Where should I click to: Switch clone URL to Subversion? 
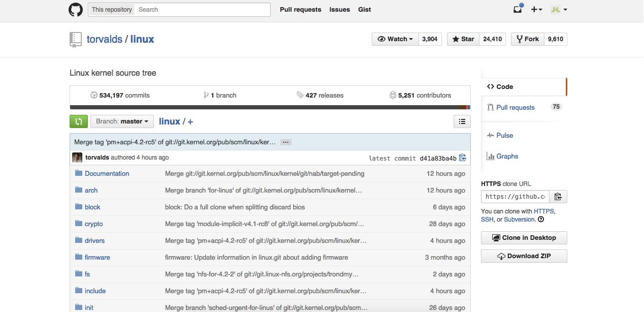click(519, 220)
